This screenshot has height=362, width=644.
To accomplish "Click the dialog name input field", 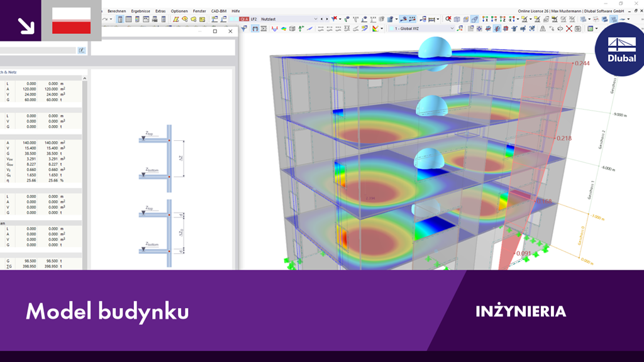I will point(38,50).
